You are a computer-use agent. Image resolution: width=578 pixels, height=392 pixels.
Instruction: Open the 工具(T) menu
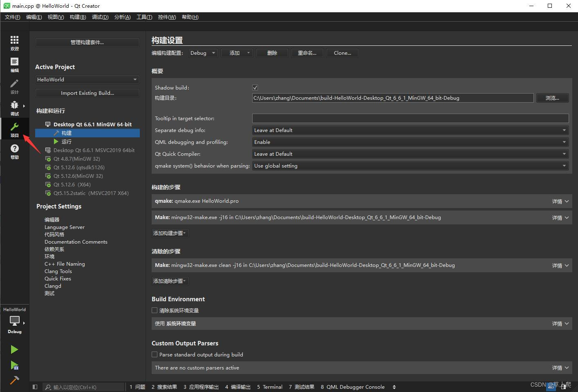[144, 17]
